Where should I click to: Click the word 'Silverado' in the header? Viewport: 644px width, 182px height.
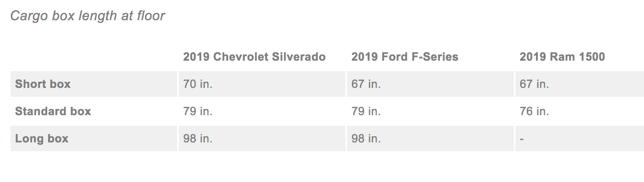[x=300, y=57]
